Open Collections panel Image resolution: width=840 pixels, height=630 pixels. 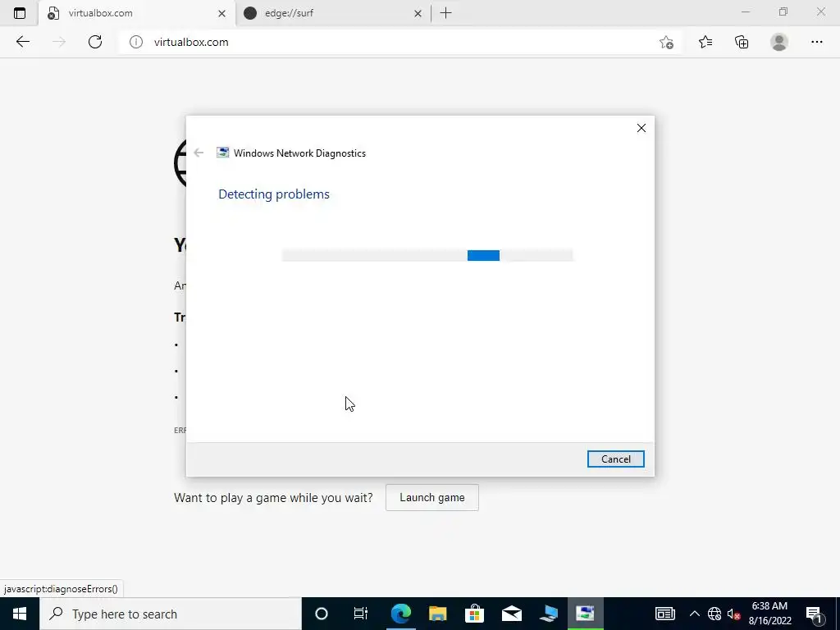742,42
